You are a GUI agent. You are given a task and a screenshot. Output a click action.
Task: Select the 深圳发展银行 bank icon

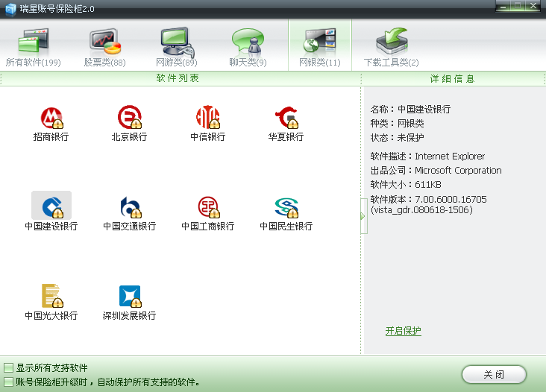pos(130,297)
